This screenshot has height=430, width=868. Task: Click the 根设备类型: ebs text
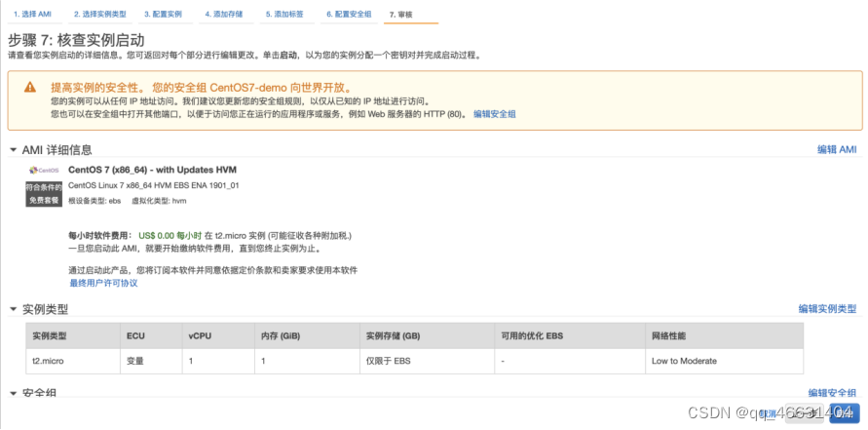pos(94,201)
